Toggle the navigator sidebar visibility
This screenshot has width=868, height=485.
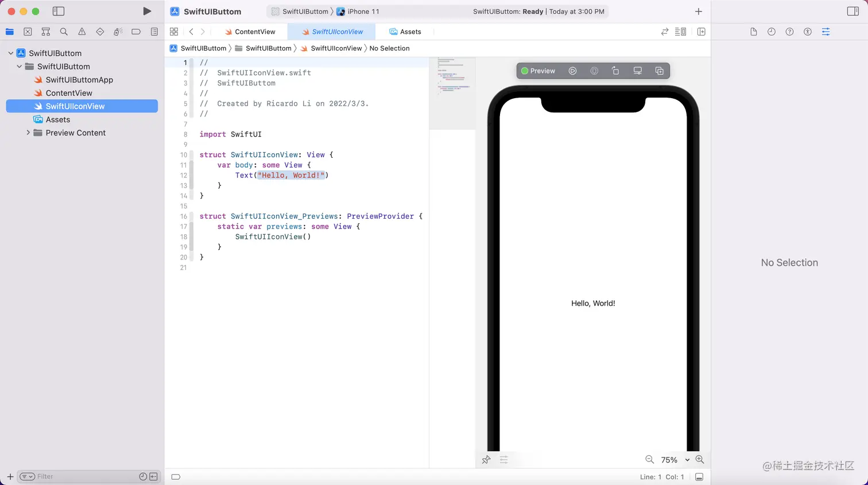58,10
